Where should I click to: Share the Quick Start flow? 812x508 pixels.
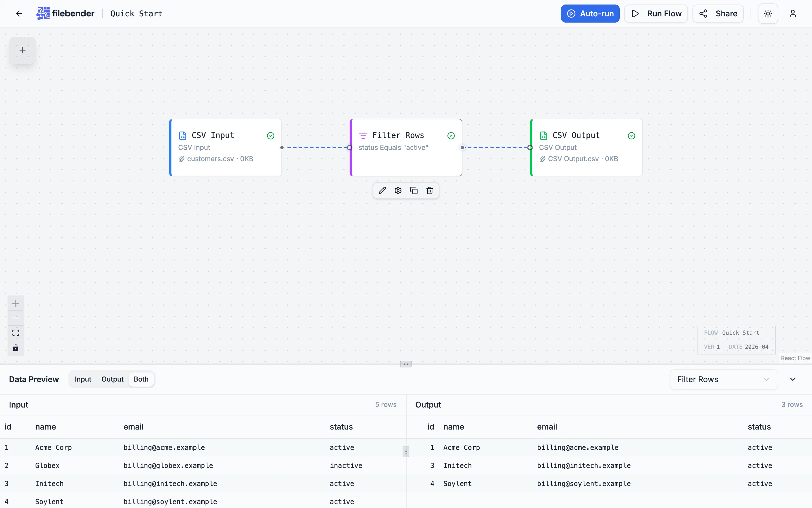point(718,14)
